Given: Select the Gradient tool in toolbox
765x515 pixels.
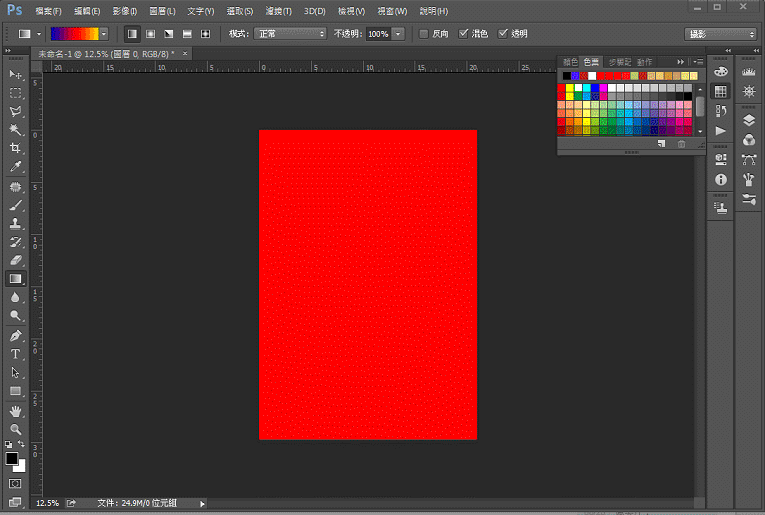Looking at the screenshot, I should 15,278.
